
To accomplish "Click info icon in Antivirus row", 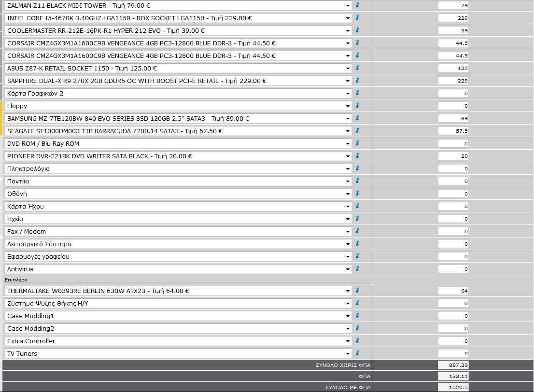I will tap(357, 268).
